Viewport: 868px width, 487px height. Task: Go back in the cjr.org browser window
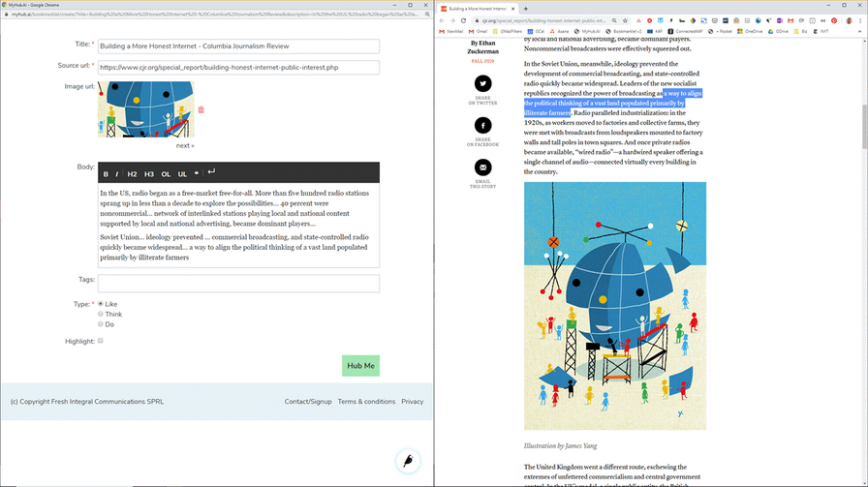[x=442, y=20]
